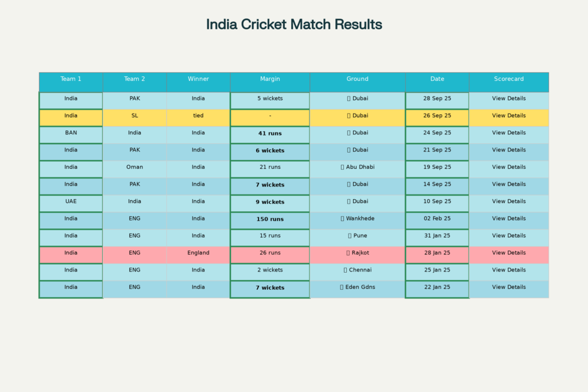Open View Details for the Rajkot match
This screenshot has height=392, width=588.
(508, 253)
